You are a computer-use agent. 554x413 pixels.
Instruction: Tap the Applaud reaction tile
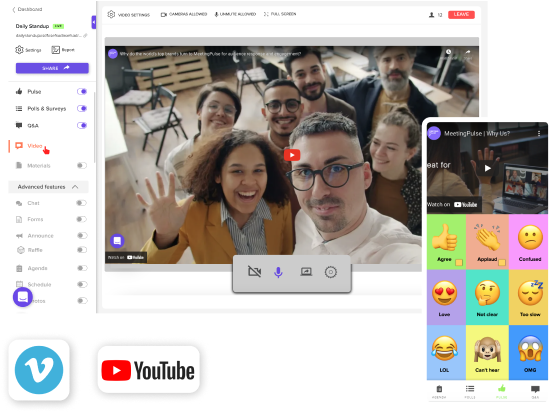coord(488,242)
